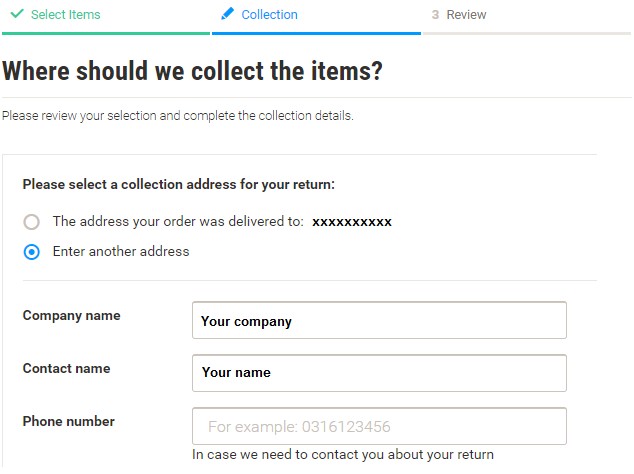The image size is (634, 474).
Task: Click the xxxxxxxxxx delivered address text
Action: coord(352,222)
